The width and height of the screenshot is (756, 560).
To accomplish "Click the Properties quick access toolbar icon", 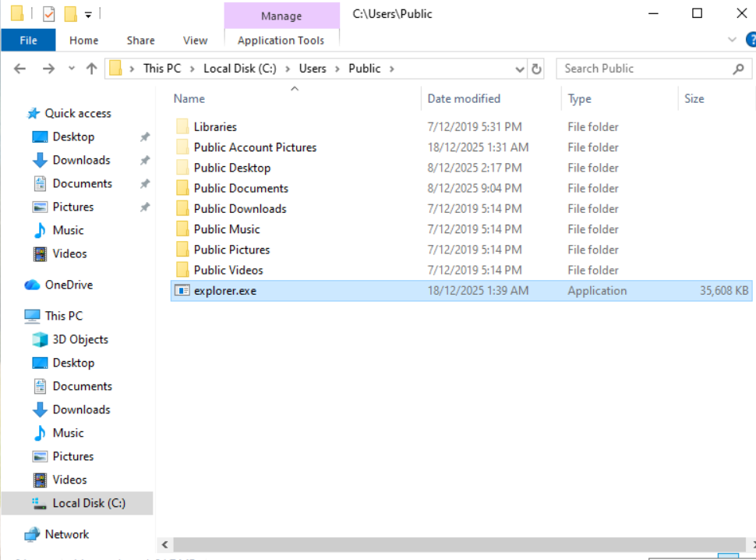I will click(48, 14).
